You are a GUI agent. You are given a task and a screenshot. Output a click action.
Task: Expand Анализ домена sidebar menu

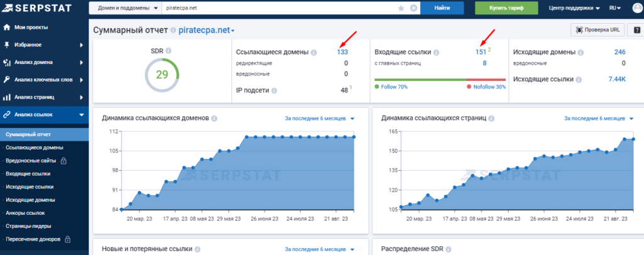pyautogui.click(x=45, y=62)
